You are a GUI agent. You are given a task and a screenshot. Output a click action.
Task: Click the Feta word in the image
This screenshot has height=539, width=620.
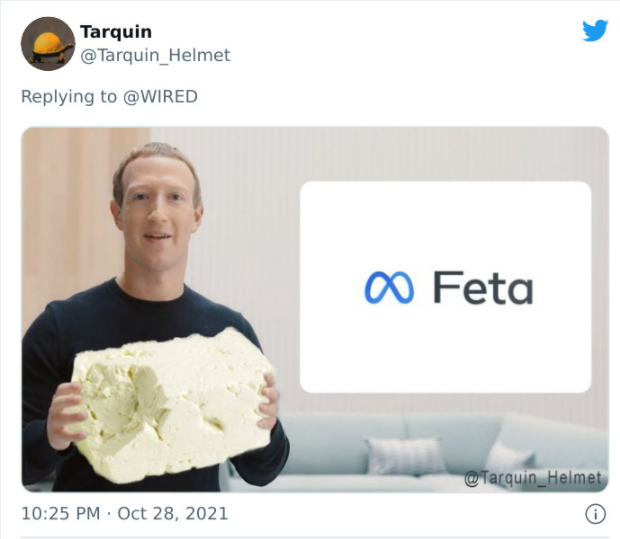tap(483, 287)
